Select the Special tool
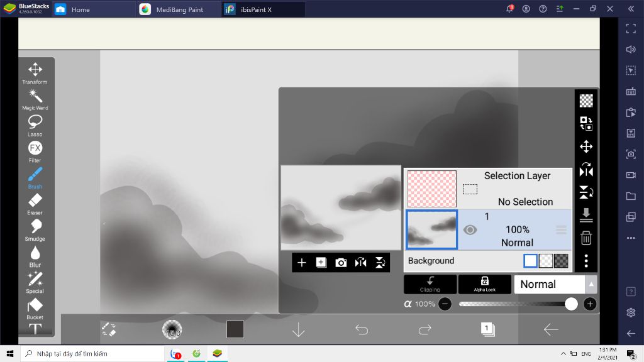644x362 pixels. click(35, 283)
